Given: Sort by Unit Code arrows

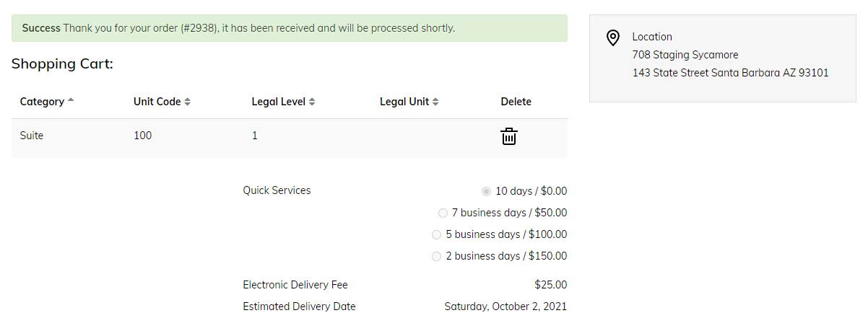Looking at the screenshot, I should 187,102.
